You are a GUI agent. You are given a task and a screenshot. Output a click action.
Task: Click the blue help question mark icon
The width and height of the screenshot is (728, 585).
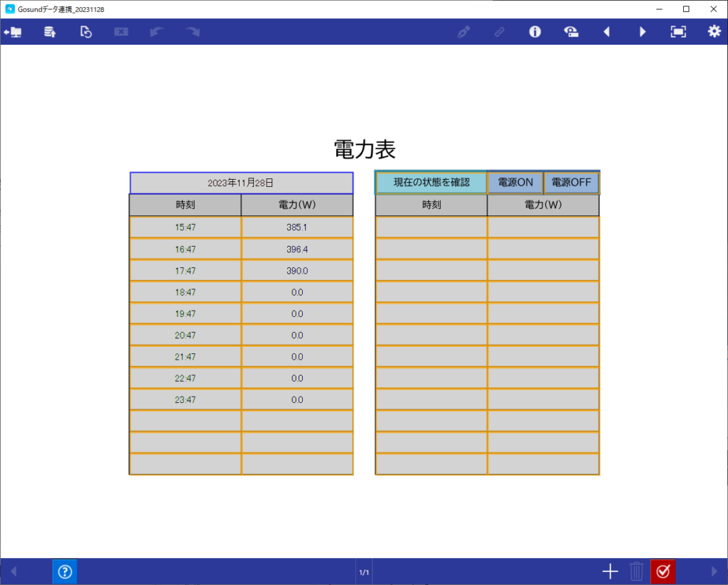pyautogui.click(x=65, y=571)
